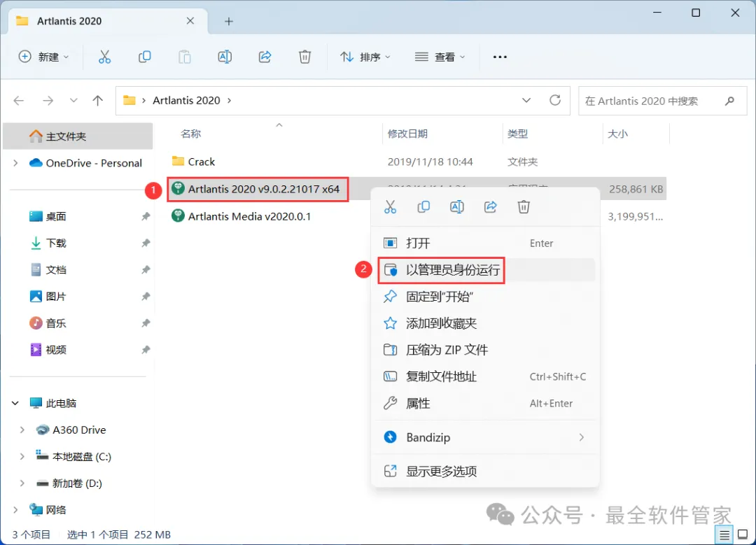Go forward with the right arrow button
756x545 pixels.
tap(48, 100)
